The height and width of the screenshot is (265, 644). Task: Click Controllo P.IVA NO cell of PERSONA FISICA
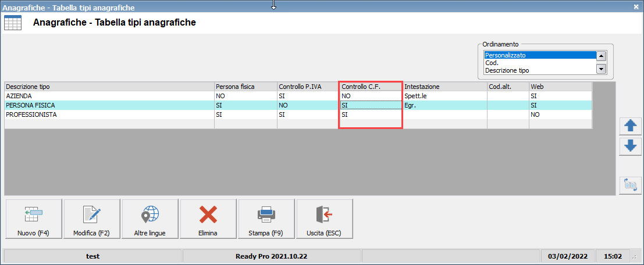[308, 105]
